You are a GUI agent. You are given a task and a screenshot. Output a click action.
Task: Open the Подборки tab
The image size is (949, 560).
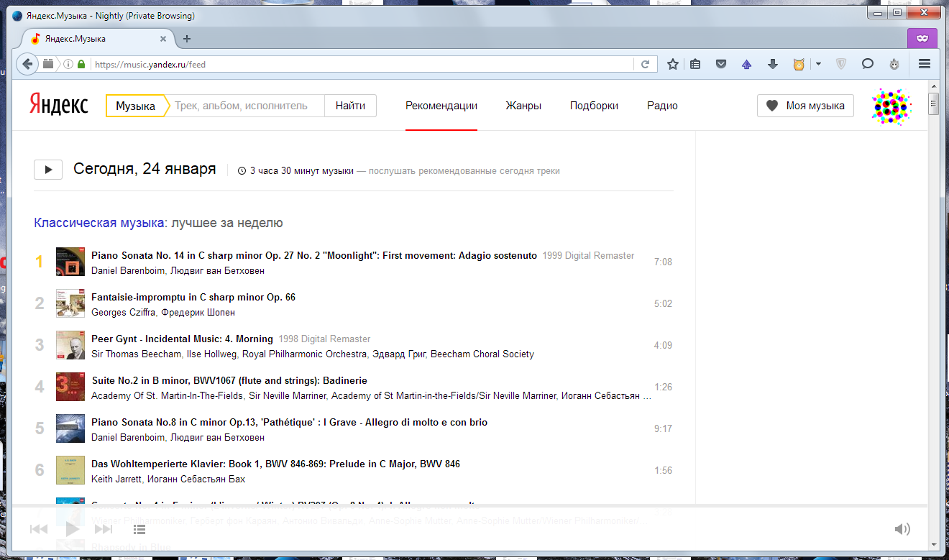tap(594, 106)
